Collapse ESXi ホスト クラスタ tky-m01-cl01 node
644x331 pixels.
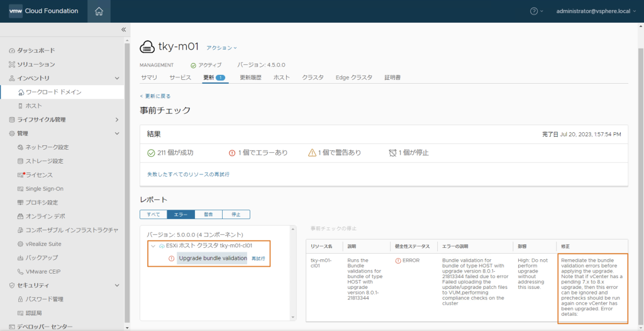click(153, 245)
